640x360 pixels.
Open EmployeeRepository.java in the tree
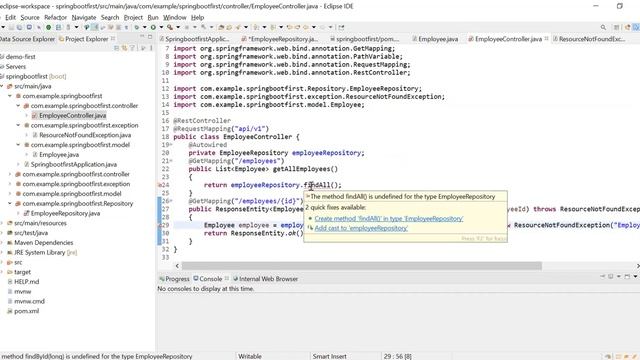click(65, 213)
